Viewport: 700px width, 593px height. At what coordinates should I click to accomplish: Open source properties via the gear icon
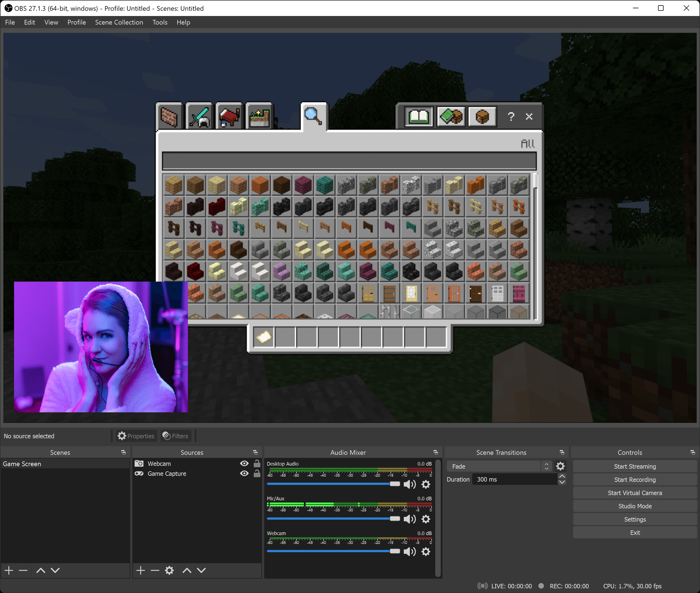coord(169,570)
